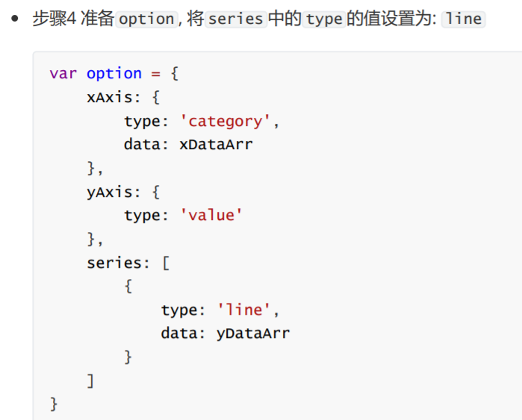The height and width of the screenshot is (420, 522).
Task: Click inline code 'type' in the heading
Action: tap(324, 19)
